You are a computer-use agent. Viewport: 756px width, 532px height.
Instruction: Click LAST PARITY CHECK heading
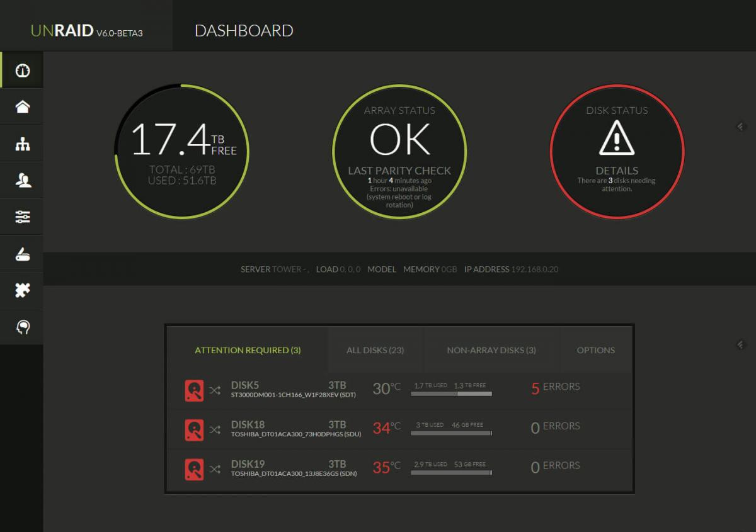pyautogui.click(x=399, y=171)
